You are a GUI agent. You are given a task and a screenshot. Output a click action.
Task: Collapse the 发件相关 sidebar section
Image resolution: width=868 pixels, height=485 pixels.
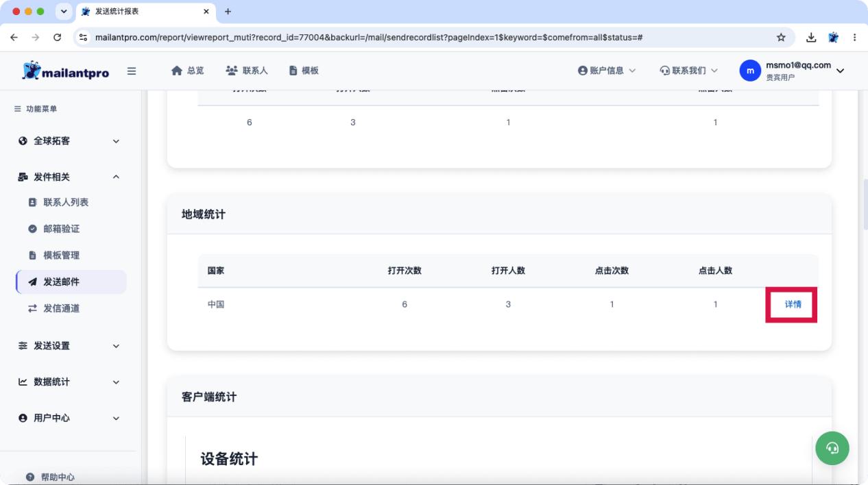pyautogui.click(x=69, y=177)
